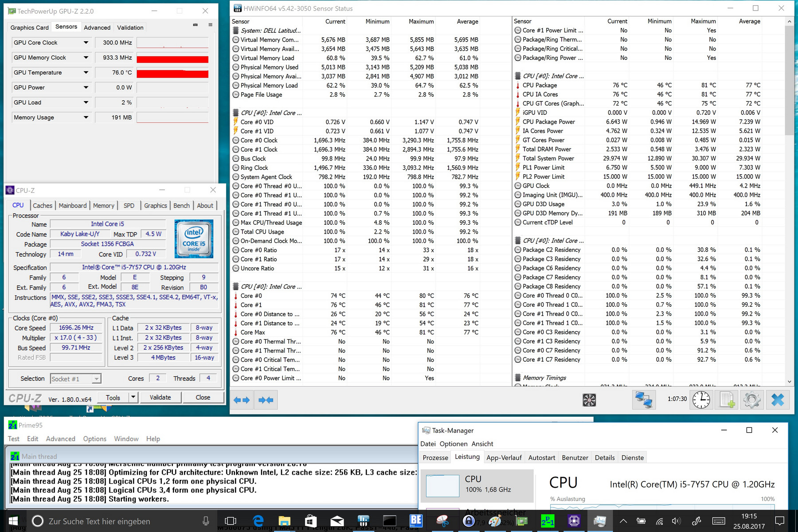Open the Validation tab in GPU-Z
Image resolution: width=798 pixels, height=532 pixels.
(130, 27)
